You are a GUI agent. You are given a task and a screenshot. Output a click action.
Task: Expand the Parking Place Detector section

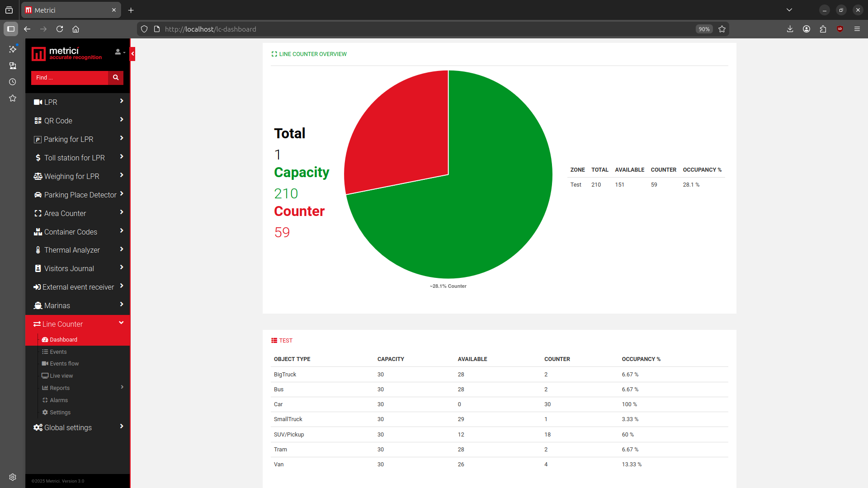point(78,195)
